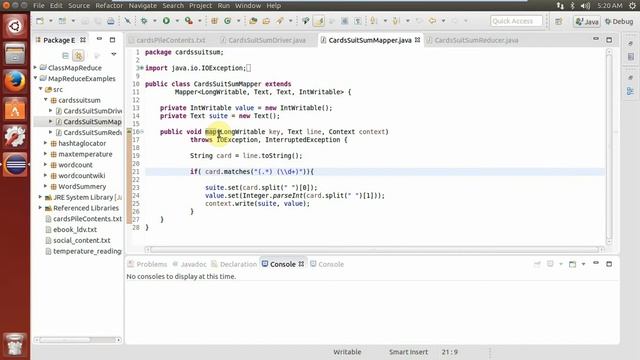This screenshot has height=360, width=640.
Task: Click the External Tools run icon
Action: (189, 21)
